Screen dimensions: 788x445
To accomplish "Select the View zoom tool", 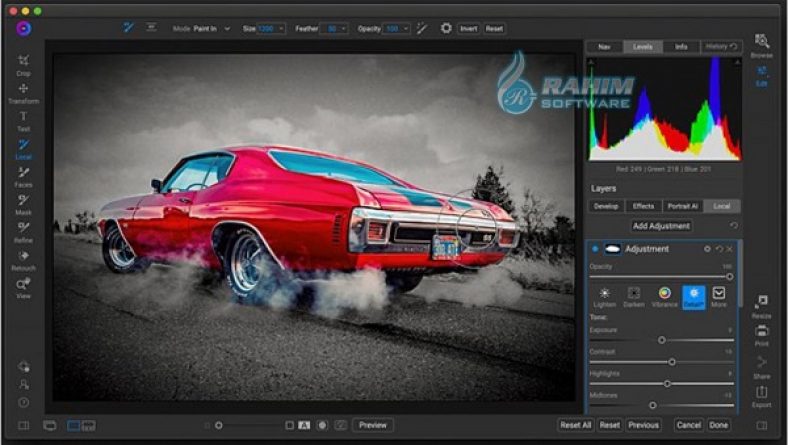I will (23, 288).
